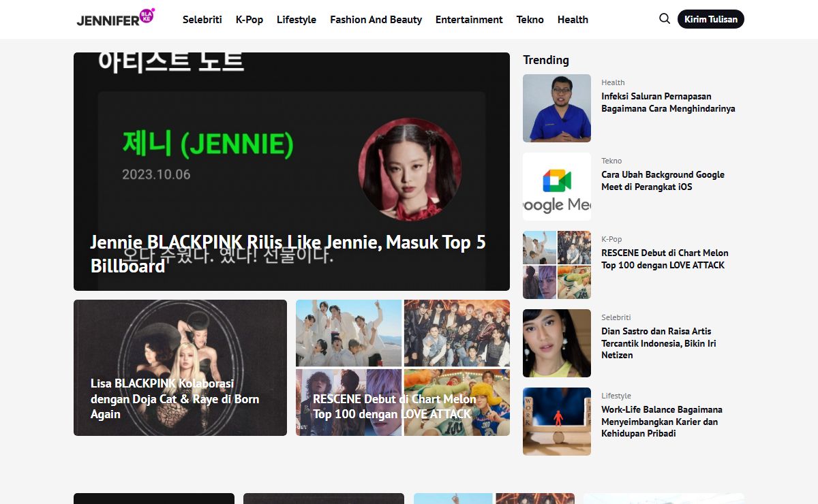The height and width of the screenshot is (504, 818).
Task: Click the Jennie profile photo in featured image
Action: click(x=410, y=170)
